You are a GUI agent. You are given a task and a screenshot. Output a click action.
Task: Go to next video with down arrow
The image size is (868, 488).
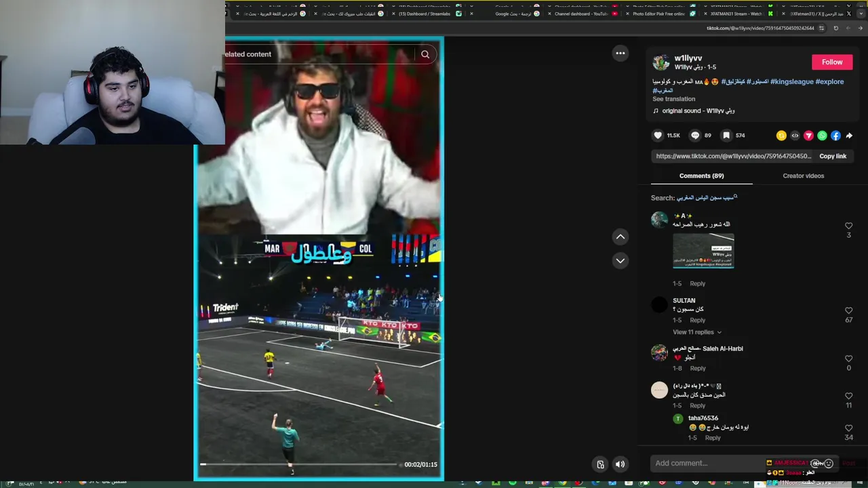(x=620, y=260)
